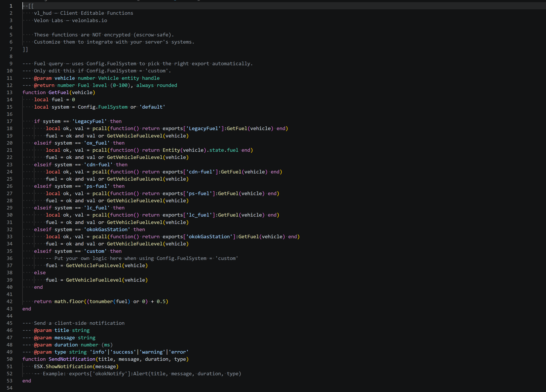Click 'okokGasStation' string on line 32
The image size is (546, 392).
point(107,229)
